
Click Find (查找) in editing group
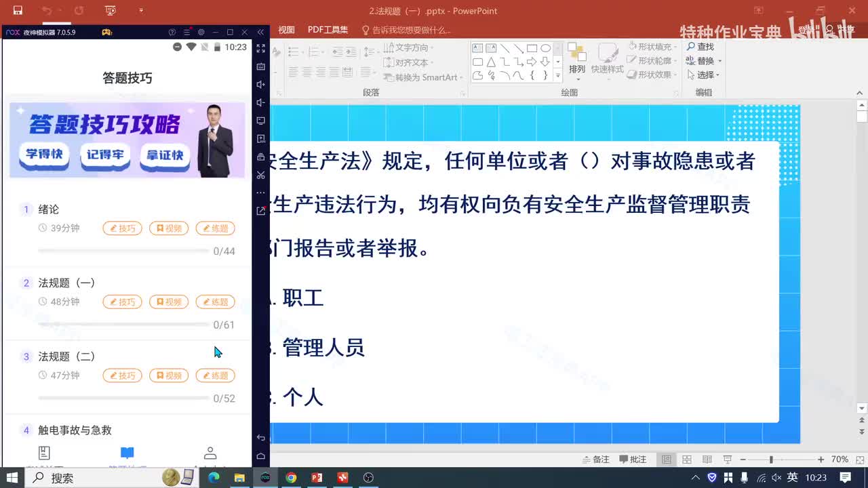click(x=701, y=47)
